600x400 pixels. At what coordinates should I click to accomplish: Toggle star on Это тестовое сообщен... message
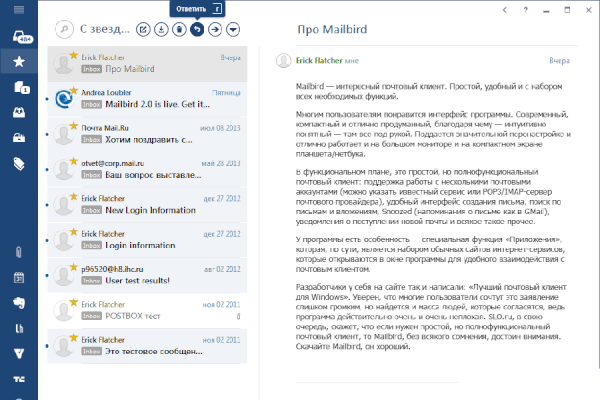click(x=74, y=337)
